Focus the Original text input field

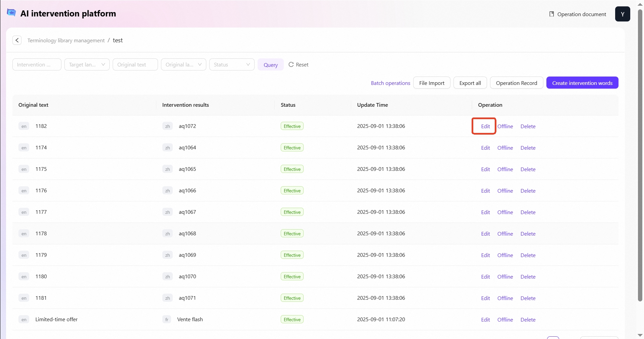pyautogui.click(x=135, y=64)
